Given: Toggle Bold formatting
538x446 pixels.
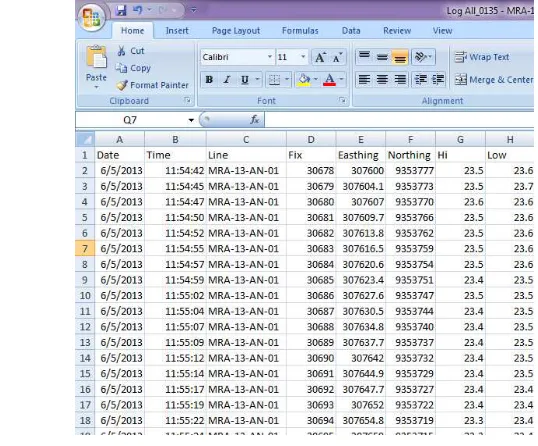Looking at the screenshot, I should (209, 80).
